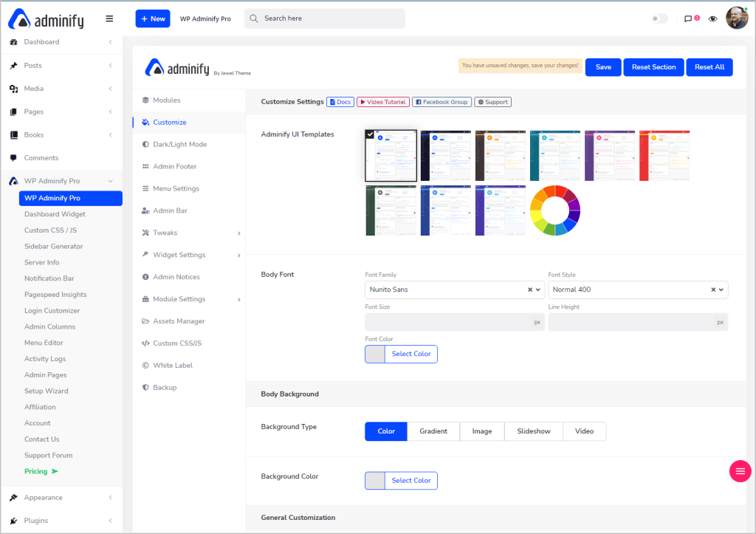756x534 pixels.
Task: Choose the teal UI template thumbnail
Action: 555,156
